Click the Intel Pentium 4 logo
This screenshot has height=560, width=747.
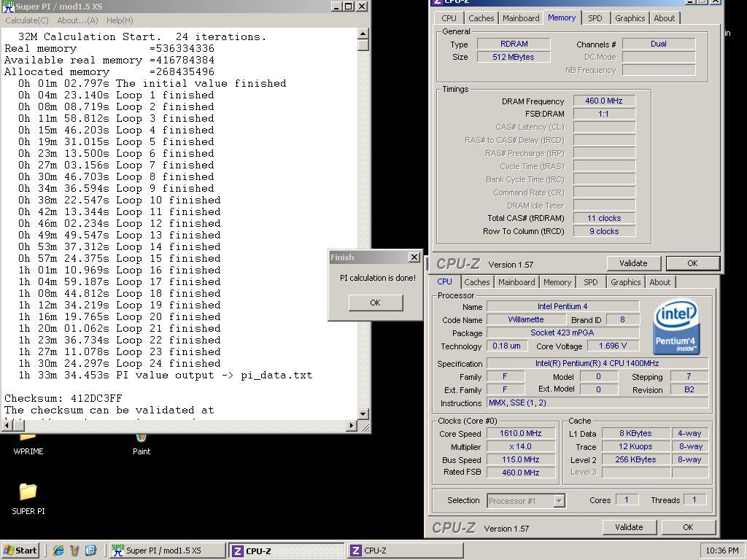pyautogui.click(x=676, y=327)
